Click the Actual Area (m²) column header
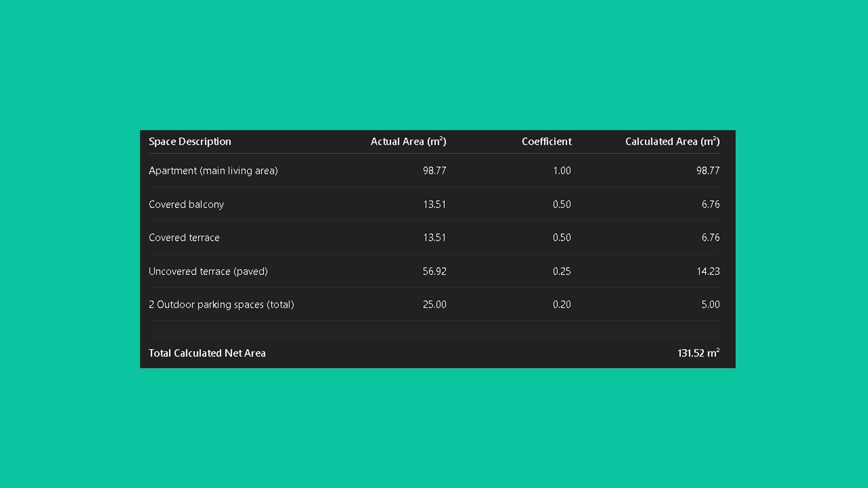 pyautogui.click(x=408, y=142)
